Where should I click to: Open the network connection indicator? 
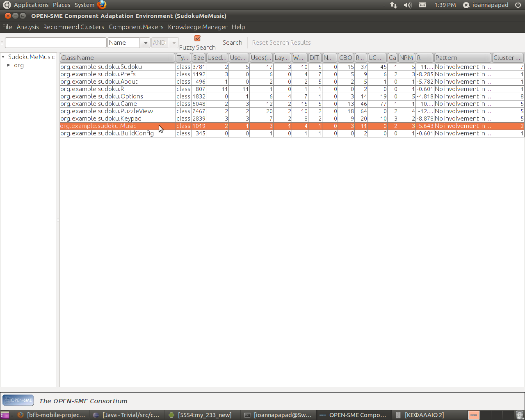coord(394,5)
